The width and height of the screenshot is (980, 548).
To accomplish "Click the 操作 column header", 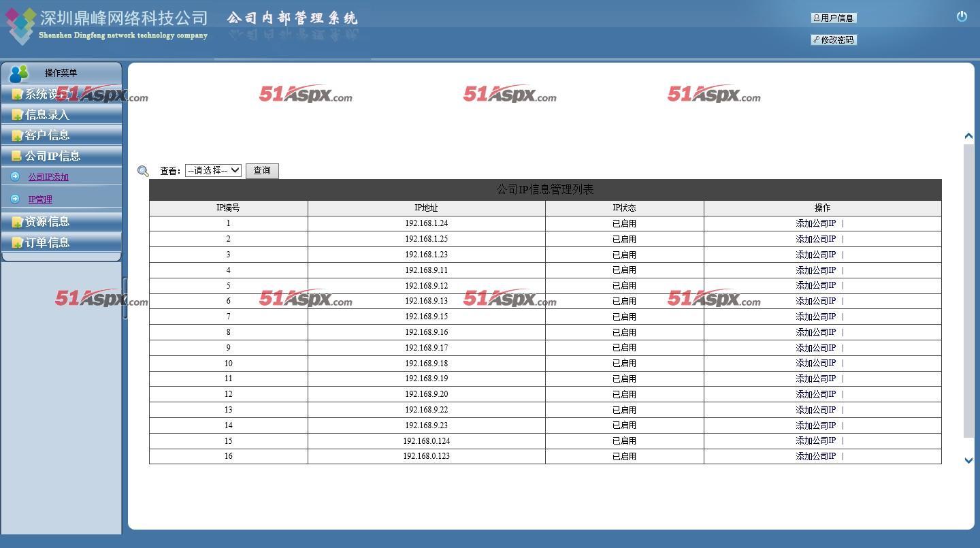I will click(823, 208).
